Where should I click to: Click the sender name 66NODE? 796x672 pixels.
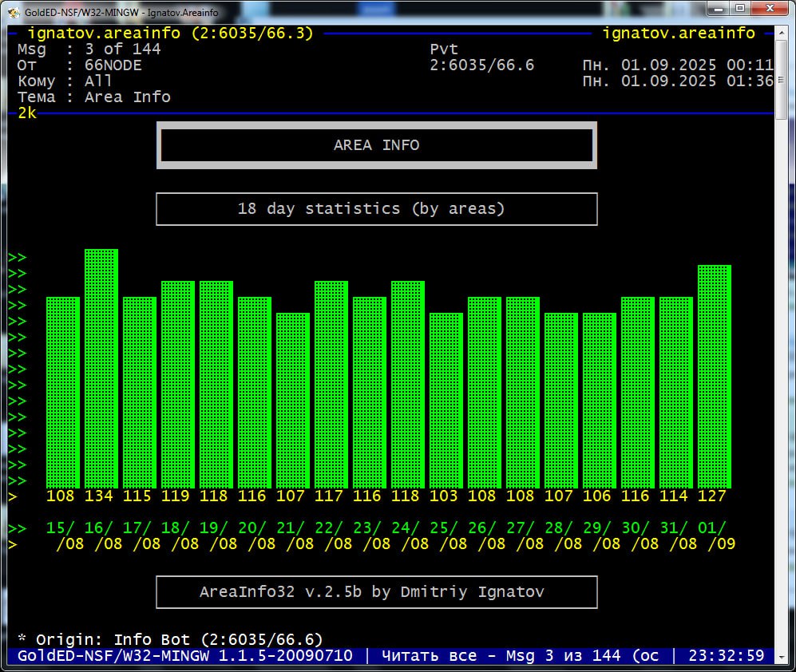pos(113,65)
